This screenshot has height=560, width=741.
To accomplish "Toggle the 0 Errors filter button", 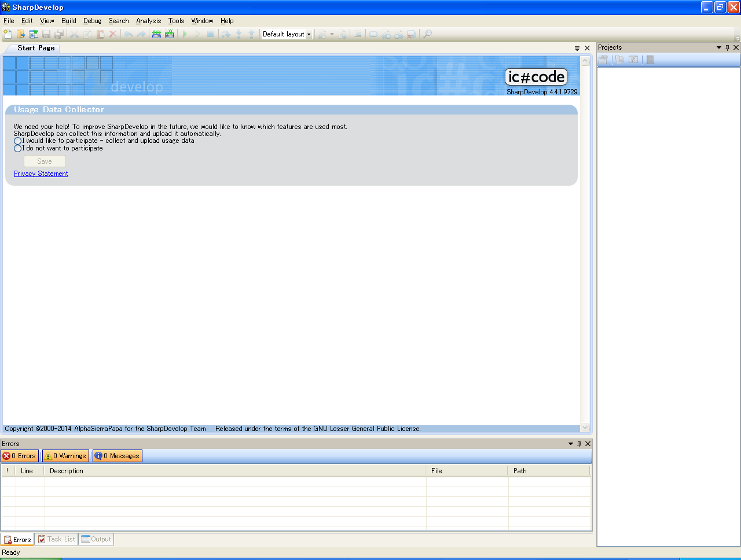I will 20,456.
